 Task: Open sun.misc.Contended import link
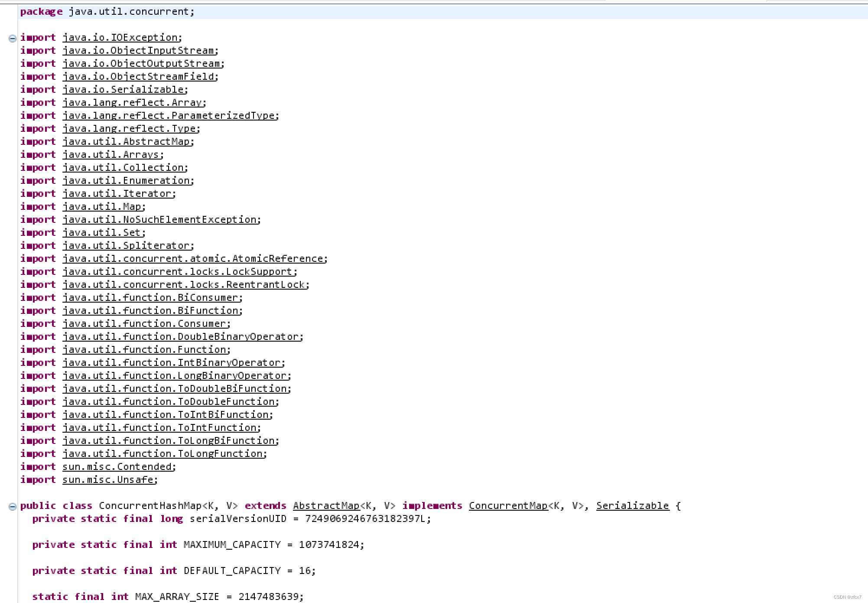tap(117, 467)
